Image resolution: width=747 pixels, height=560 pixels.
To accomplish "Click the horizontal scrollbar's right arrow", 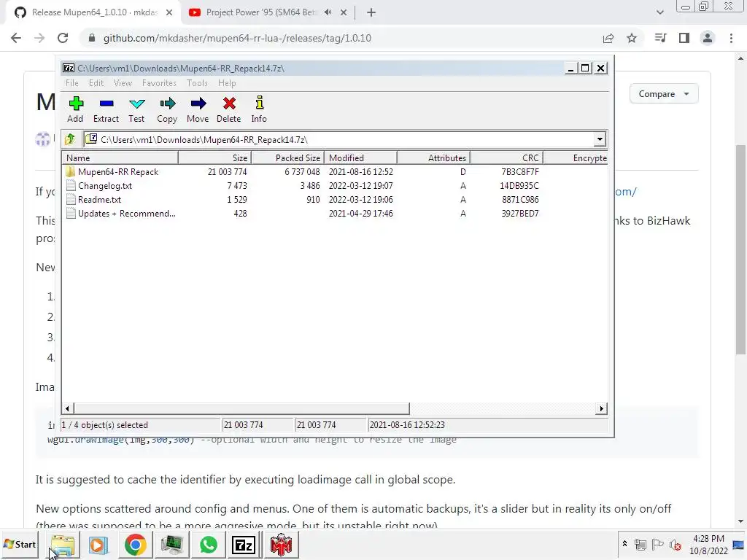I will click(602, 408).
